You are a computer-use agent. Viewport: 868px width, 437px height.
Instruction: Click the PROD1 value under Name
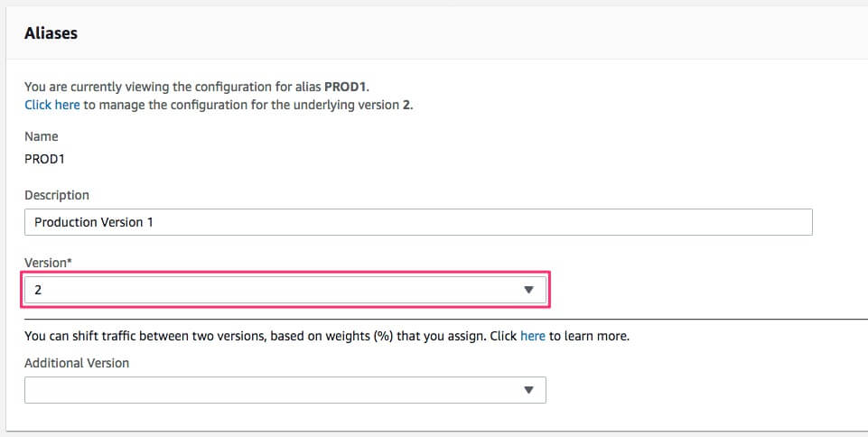[45, 158]
